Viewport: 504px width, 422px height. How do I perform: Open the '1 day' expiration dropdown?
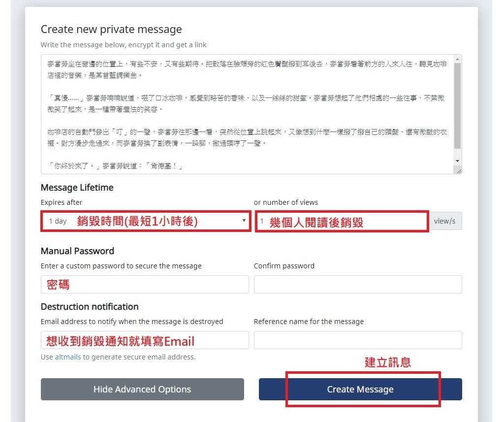click(146, 221)
